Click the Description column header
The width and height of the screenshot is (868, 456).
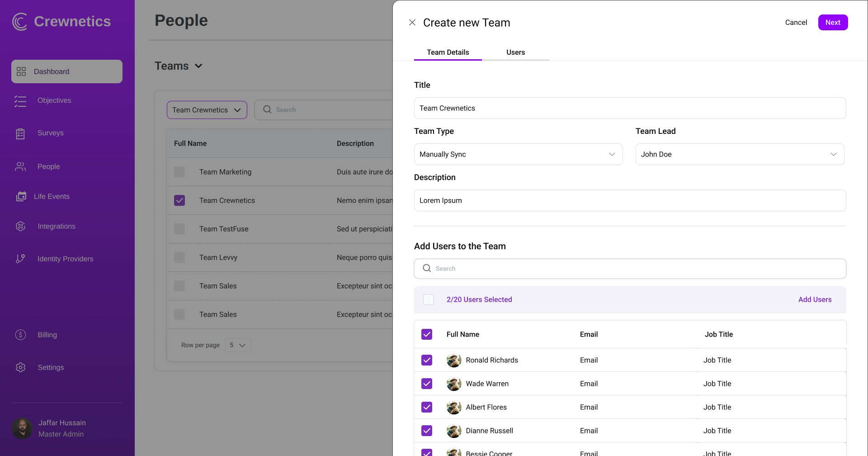coord(355,143)
